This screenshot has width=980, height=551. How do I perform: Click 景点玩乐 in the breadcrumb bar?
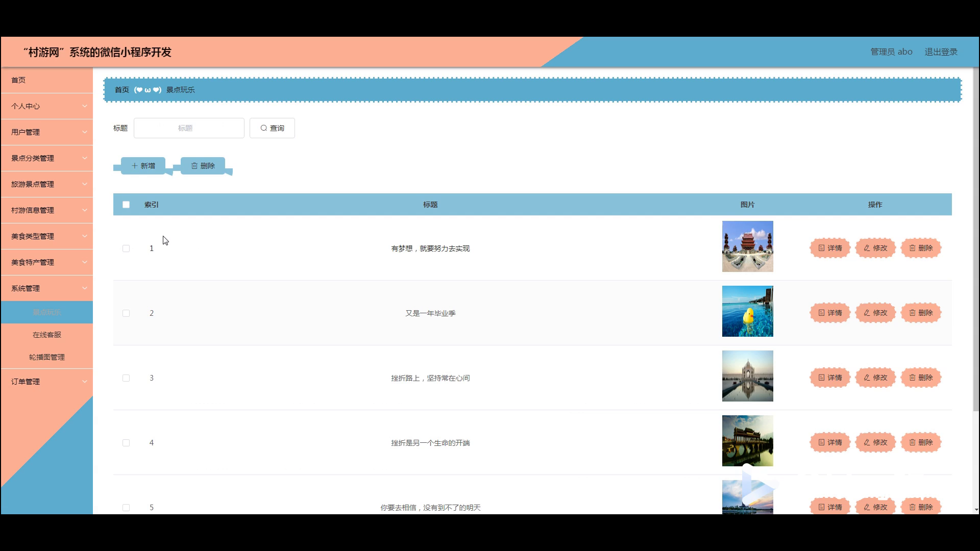click(181, 90)
